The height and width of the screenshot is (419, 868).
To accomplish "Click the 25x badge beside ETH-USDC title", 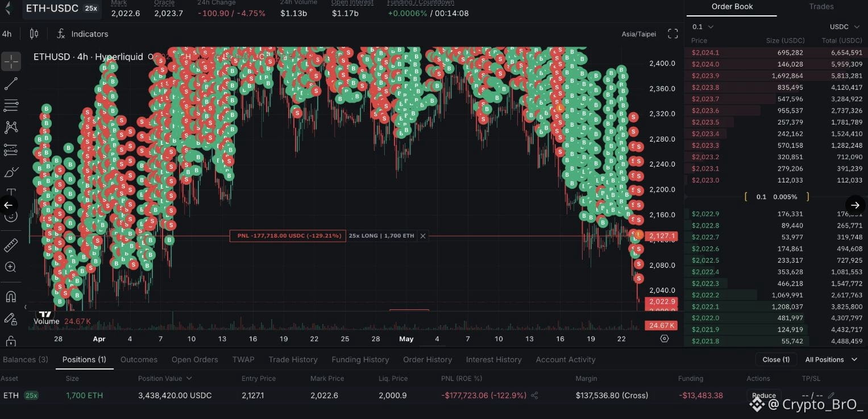I will pyautogui.click(x=90, y=9).
